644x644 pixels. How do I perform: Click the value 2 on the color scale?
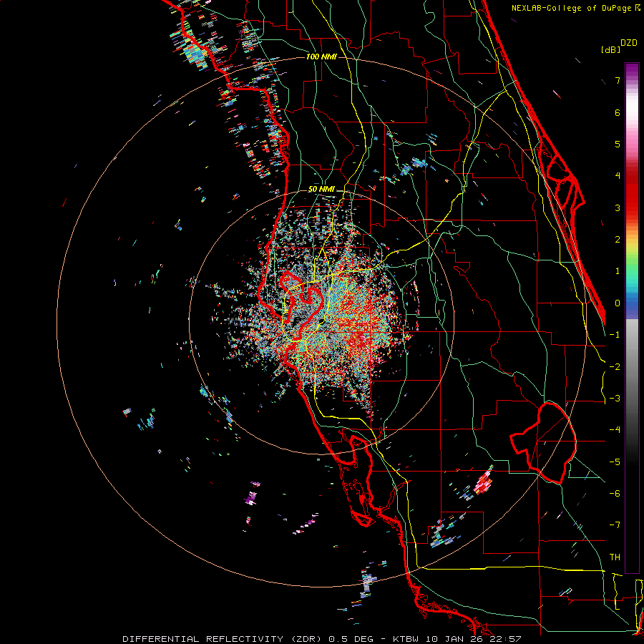click(x=618, y=240)
